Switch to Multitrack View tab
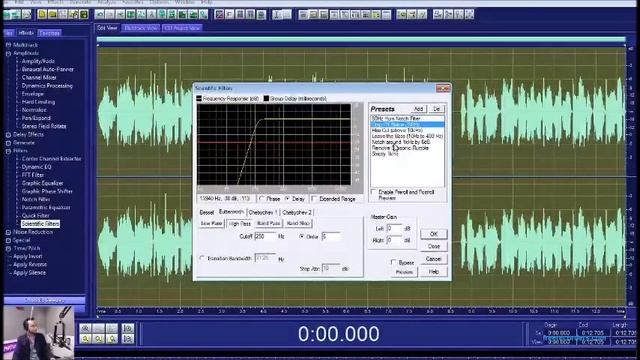This screenshot has height=360, width=640. tap(141, 28)
